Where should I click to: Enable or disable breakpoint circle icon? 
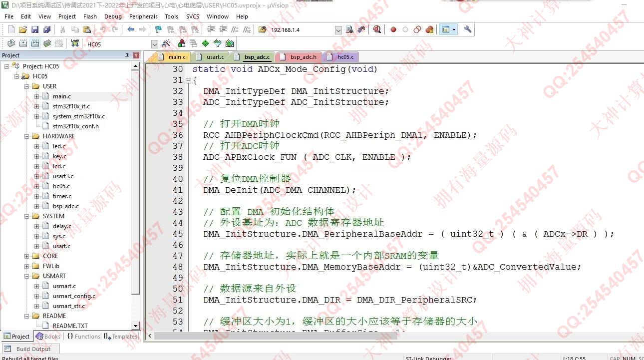click(405, 29)
